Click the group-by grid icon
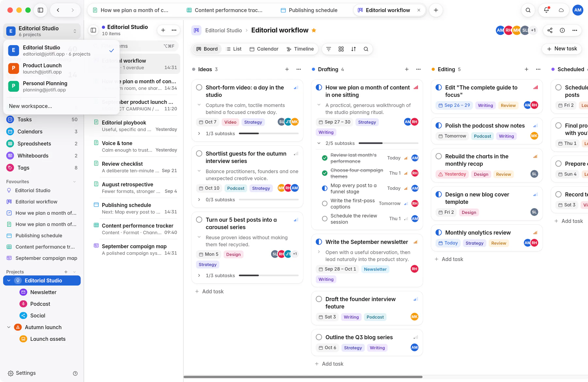This screenshot has height=382, width=588. click(x=341, y=49)
